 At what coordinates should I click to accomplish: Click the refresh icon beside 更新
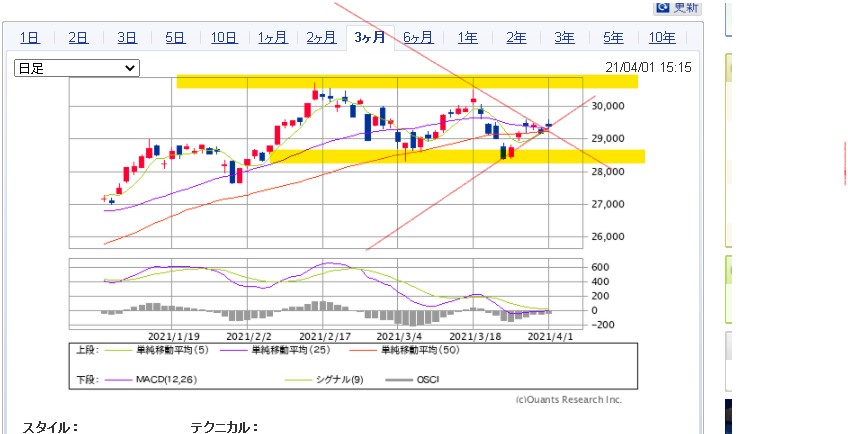662,7
